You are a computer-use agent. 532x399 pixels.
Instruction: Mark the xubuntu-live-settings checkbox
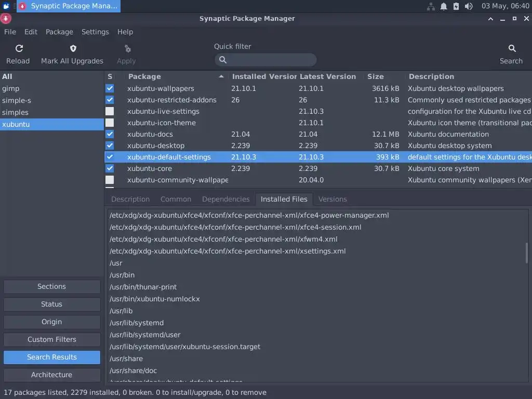click(x=110, y=111)
